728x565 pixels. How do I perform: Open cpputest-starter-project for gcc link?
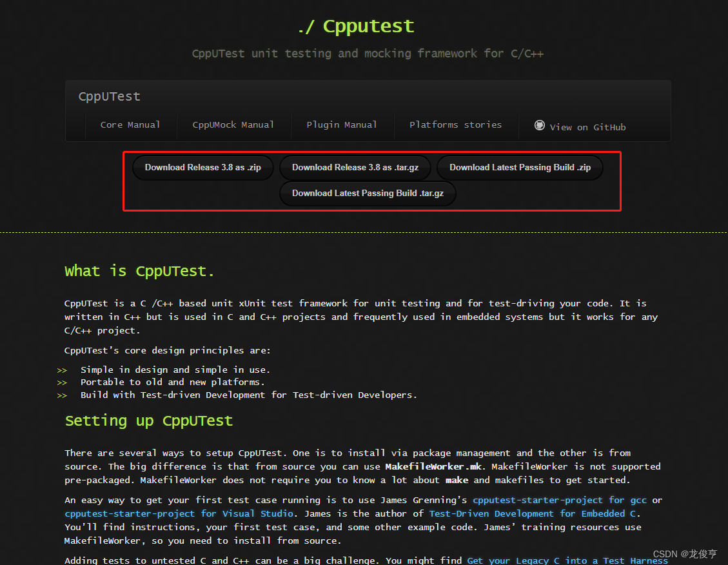(560, 500)
